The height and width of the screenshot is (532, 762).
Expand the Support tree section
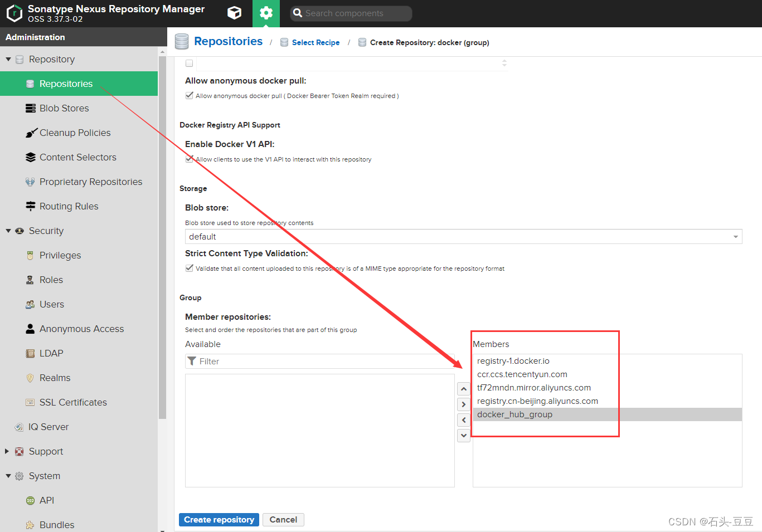(x=7, y=451)
